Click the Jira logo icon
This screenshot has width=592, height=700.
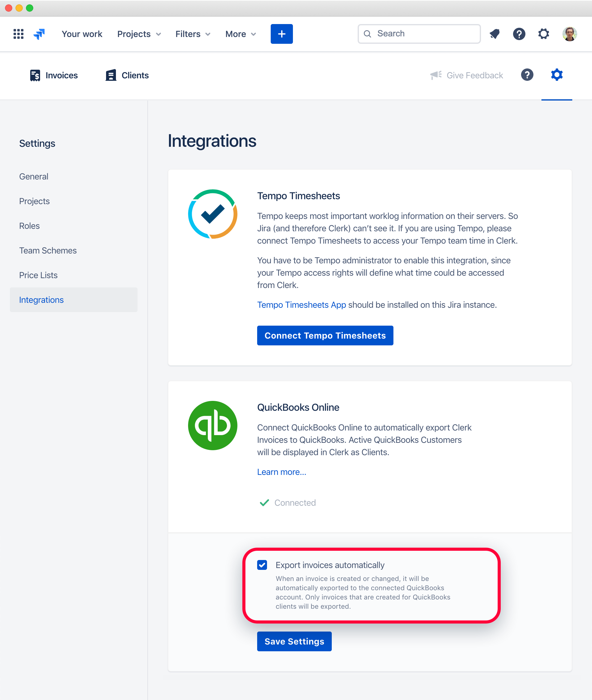pos(39,34)
